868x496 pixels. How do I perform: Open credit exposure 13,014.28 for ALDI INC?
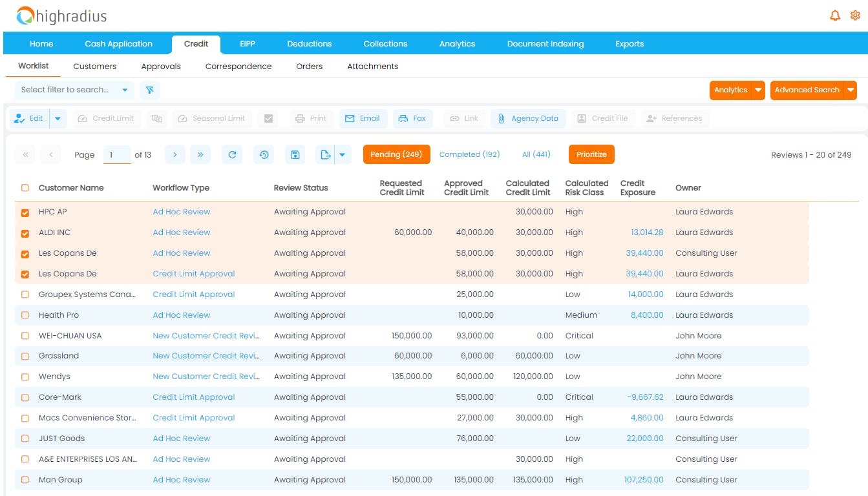(647, 232)
